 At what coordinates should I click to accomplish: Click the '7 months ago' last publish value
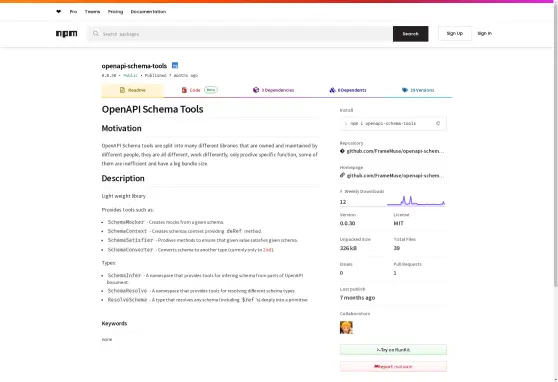pos(357,298)
